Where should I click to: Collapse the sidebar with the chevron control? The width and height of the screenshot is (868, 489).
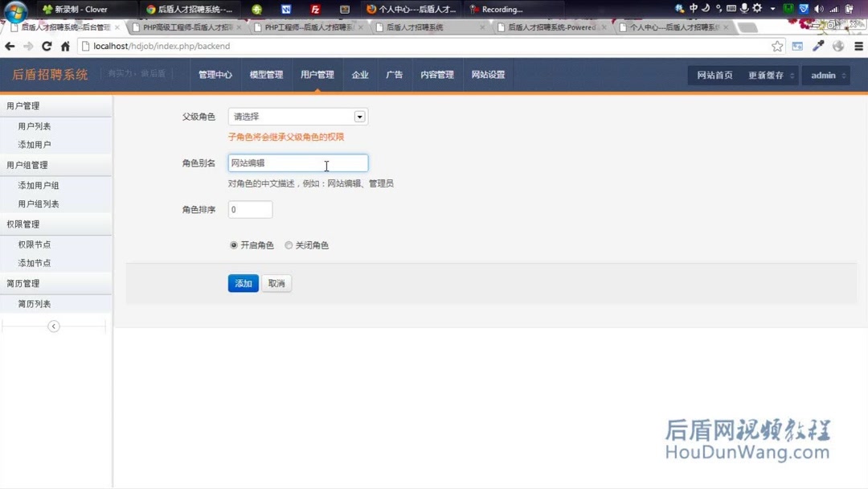(53, 326)
